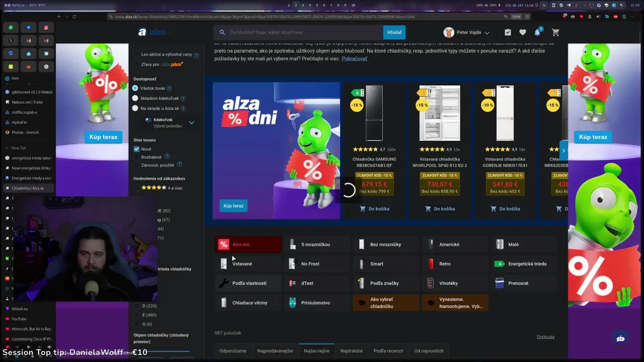Switch to Od najnovších sort tab

pos(429,351)
